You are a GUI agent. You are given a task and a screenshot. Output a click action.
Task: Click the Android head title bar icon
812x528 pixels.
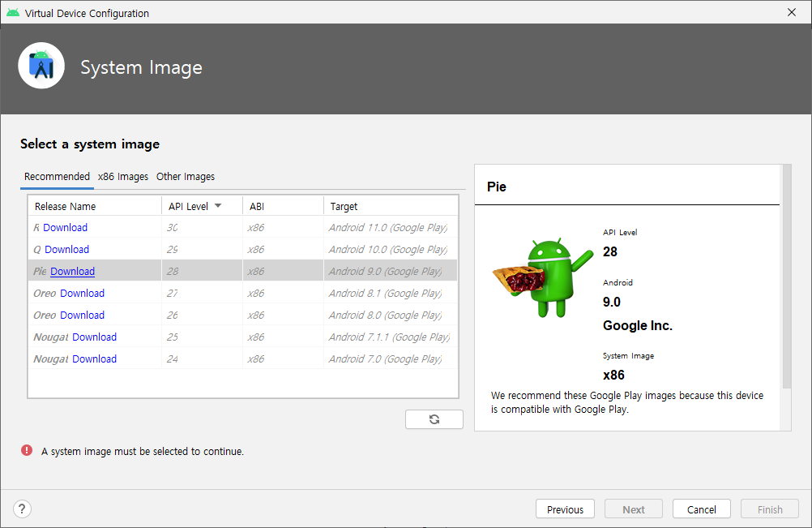[x=13, y=13]
